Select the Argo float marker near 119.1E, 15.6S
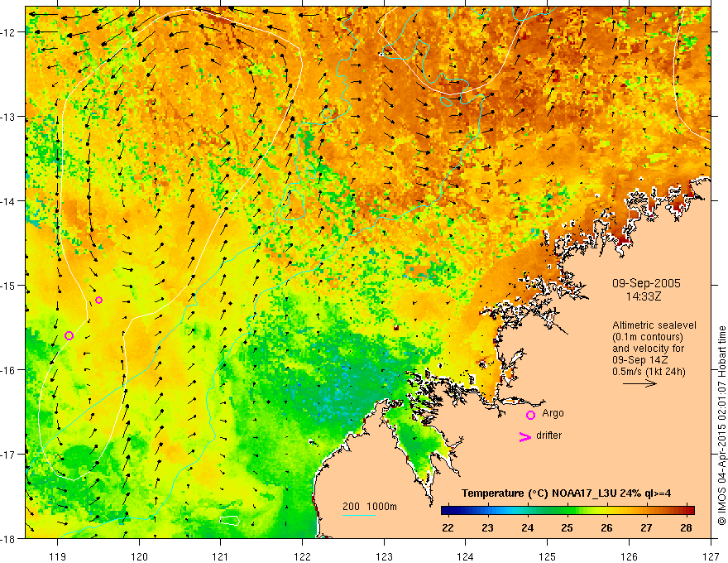The height and width of the screenshot is (563, 728). [69, 335]
